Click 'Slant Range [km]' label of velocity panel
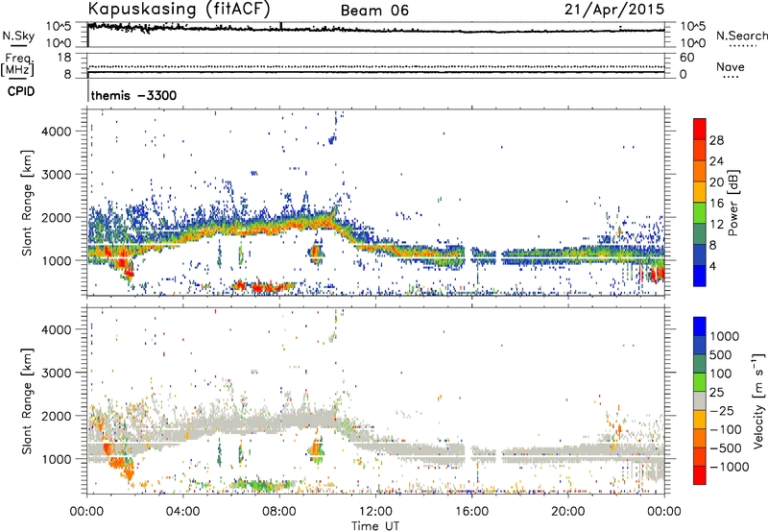 (x=27, y=400)
